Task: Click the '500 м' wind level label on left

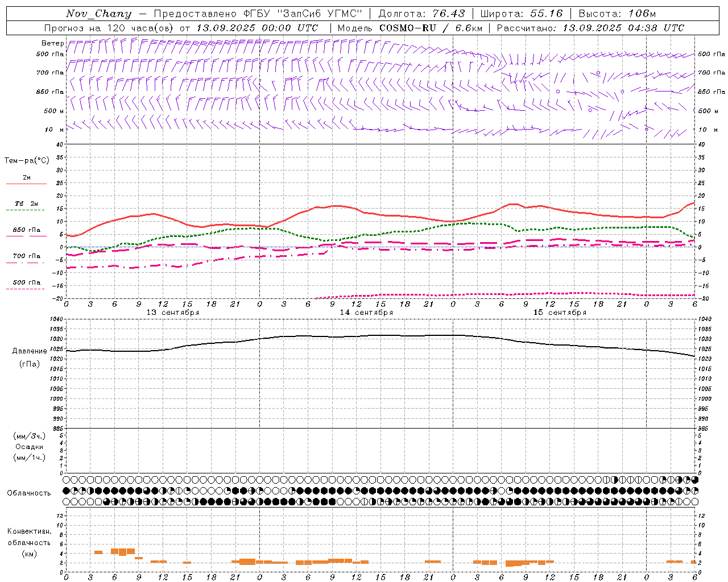Action: tap(54, 111)
